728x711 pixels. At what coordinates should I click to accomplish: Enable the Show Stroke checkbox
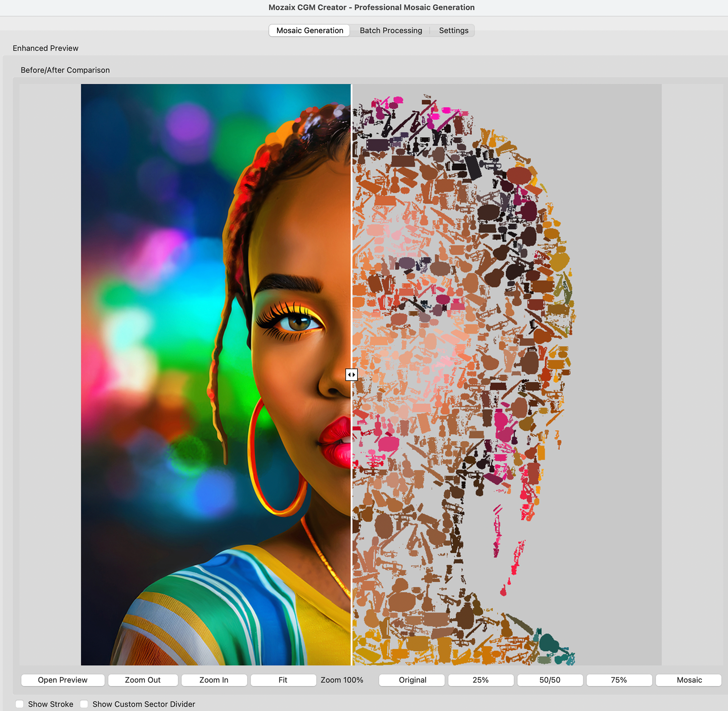coord(20,704)
